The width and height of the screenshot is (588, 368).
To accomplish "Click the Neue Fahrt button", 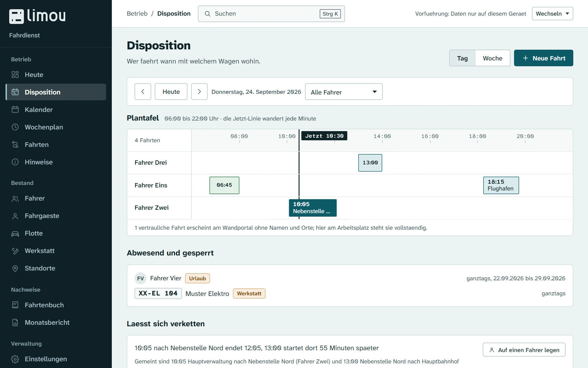I will pyautogui.click(x=543, y=58).
